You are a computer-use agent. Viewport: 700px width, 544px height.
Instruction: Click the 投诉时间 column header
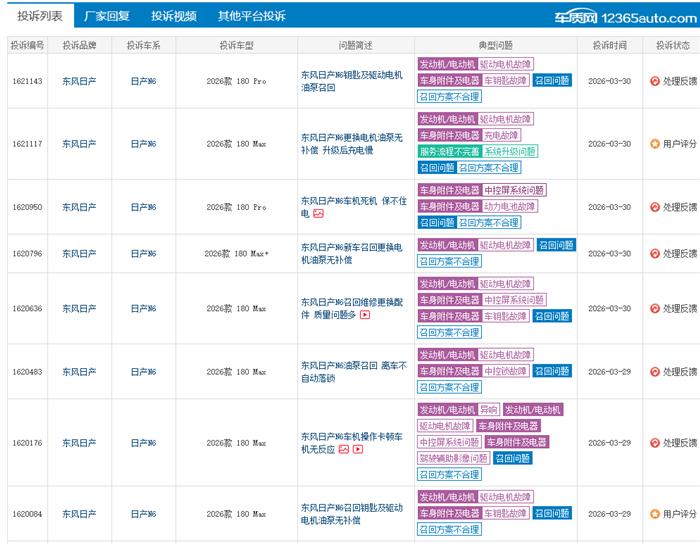(608, 45)
